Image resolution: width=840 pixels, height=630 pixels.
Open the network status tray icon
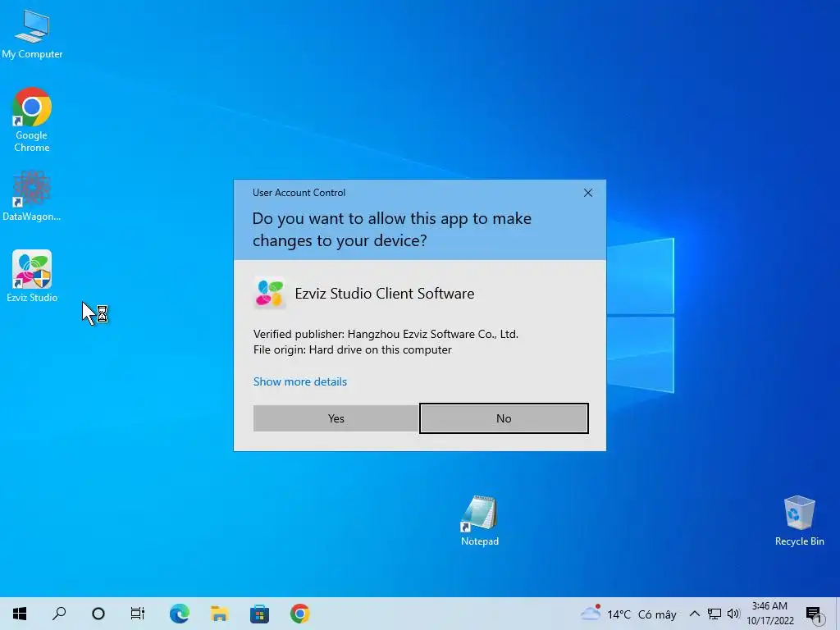[x=714, y=614]
